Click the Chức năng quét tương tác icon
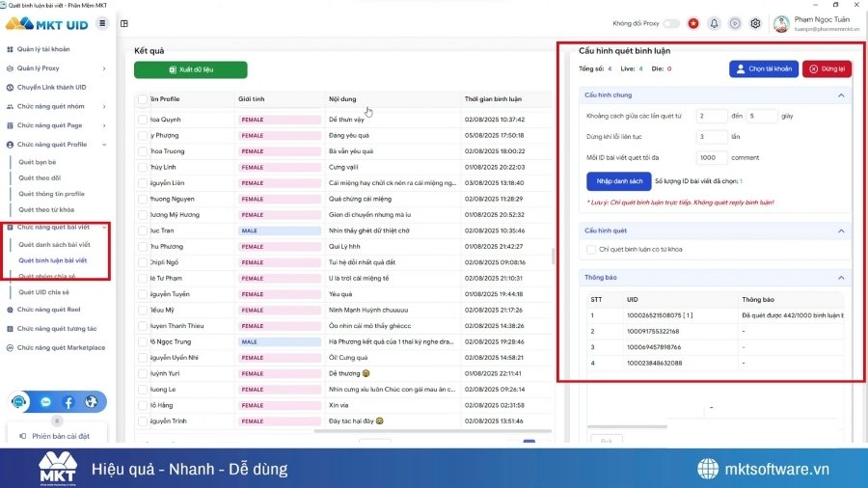Image resolution: width=868 pixels, height=488 pixels. 10,329
